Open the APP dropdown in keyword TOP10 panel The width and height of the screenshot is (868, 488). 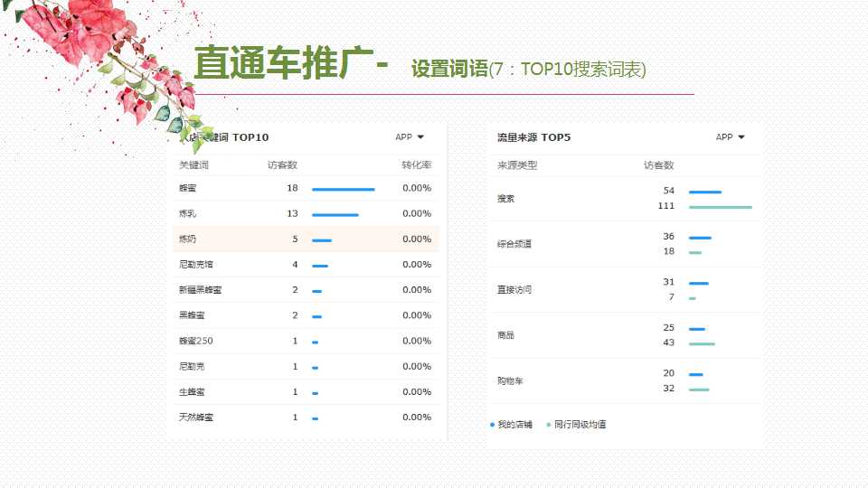(410, 137)
